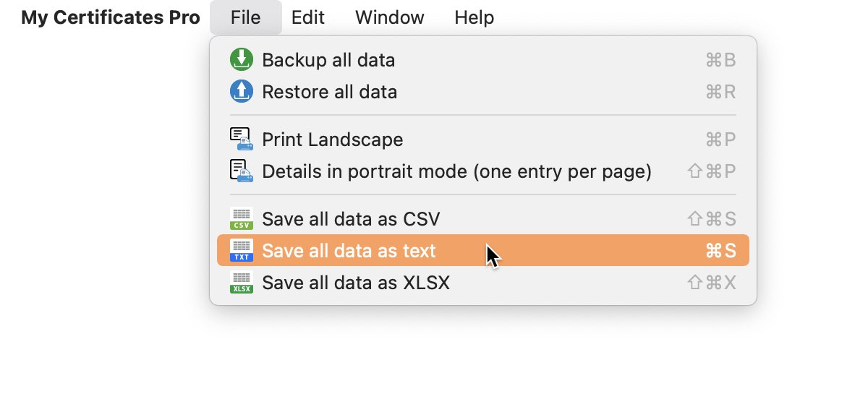Viewport: 868px width, 394px height.
Task: Click the portrait page printer icon
Action: (x=241, y=171)
